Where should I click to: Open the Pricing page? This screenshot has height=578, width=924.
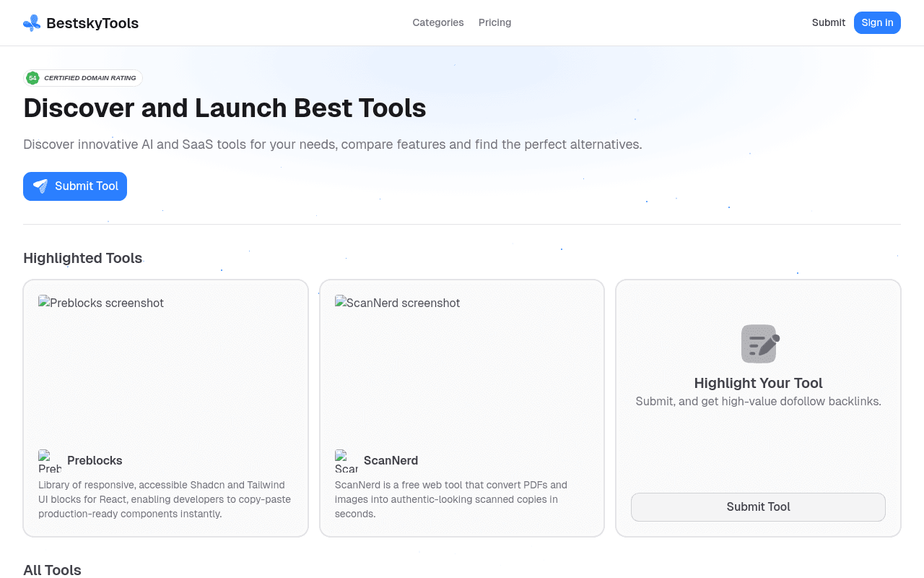click(x=494, y=22)
